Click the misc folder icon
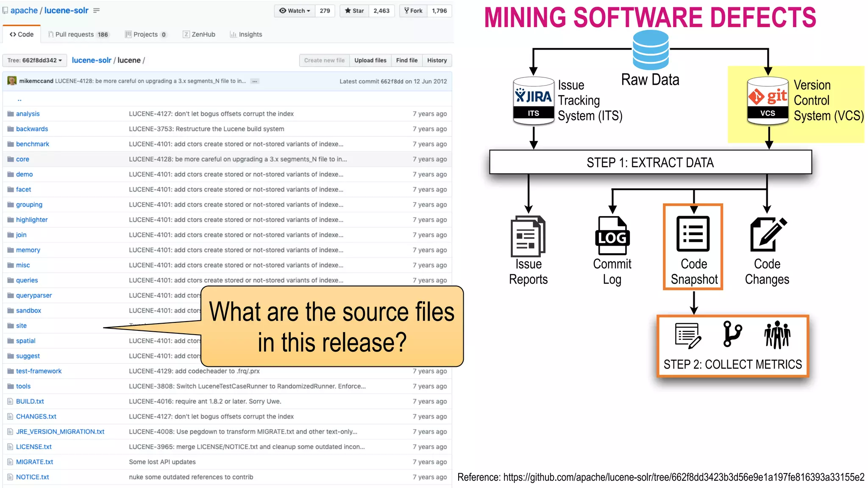This screenshot has height=488, width=868. [x=11, y=265]
